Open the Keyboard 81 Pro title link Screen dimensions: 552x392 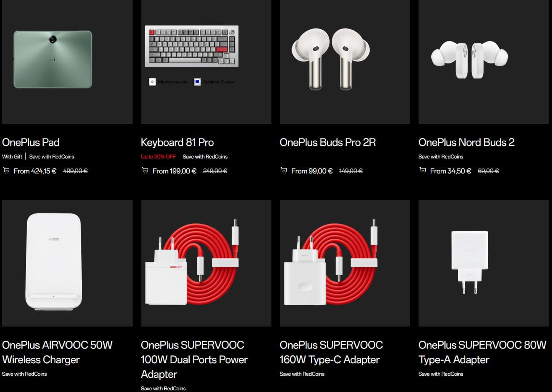coord(177,143)
